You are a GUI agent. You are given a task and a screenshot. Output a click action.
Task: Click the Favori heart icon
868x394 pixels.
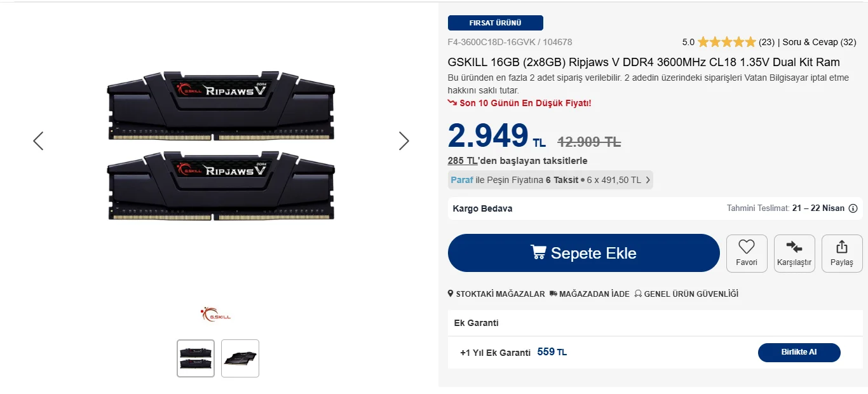tap(747, 247)
